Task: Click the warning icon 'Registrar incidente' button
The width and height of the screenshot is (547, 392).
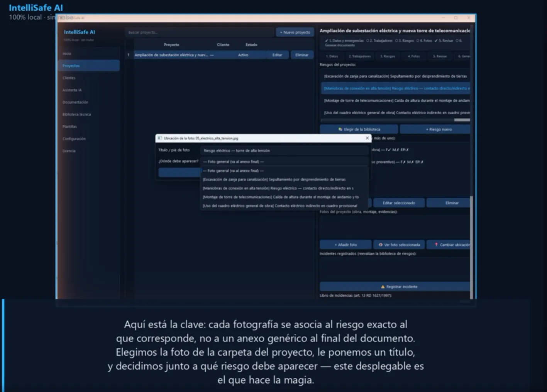Action: 395,287
